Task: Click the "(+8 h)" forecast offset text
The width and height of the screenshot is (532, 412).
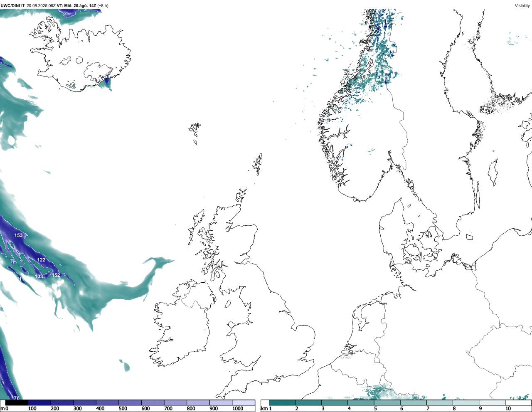Action: click(103, 5)
